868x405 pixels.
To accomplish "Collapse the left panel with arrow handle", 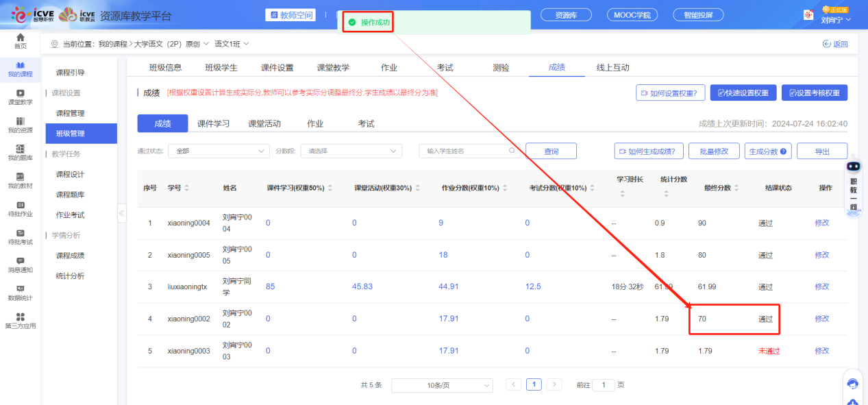I will click(122, 213).
